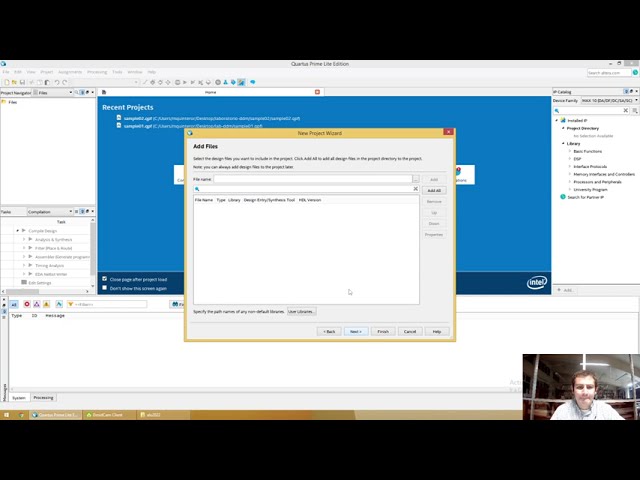The width and height of the screenshot is (640, 480).
Task: Click the Undo arrow in toolbar
Action: click(x=57, y=82)
